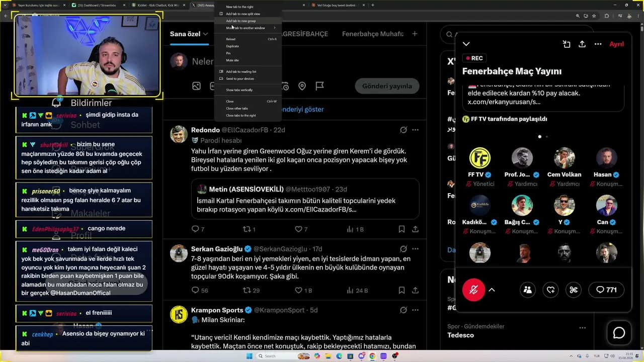Click the Grok icon on Redondo's post
644x362 pixels.
click(x=403, y=130)
